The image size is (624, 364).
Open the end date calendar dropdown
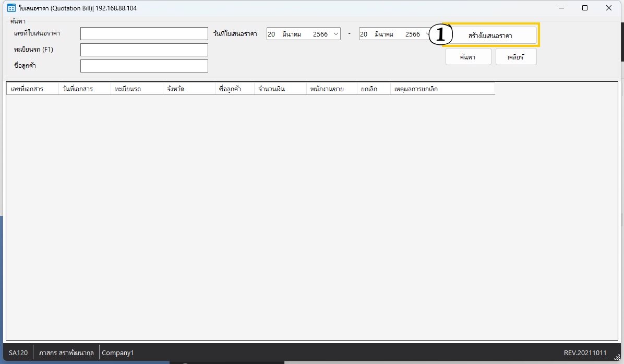428,34
